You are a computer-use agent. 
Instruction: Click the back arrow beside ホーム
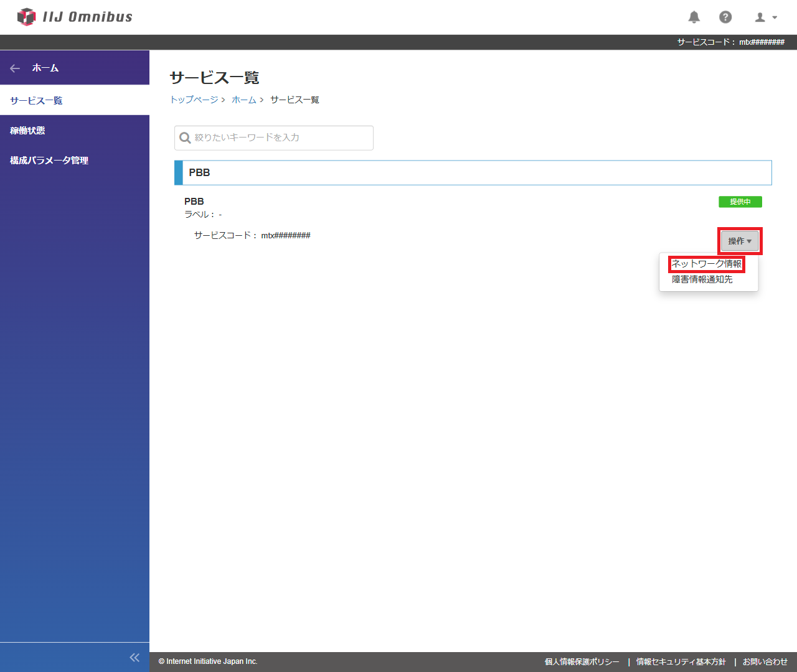16,68
